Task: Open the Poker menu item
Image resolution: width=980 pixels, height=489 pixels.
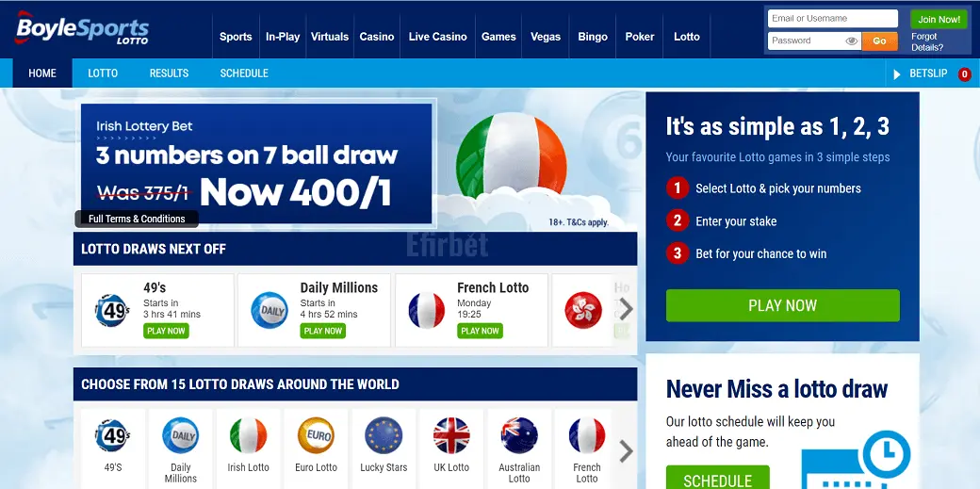Action: [x=640, y=37]
